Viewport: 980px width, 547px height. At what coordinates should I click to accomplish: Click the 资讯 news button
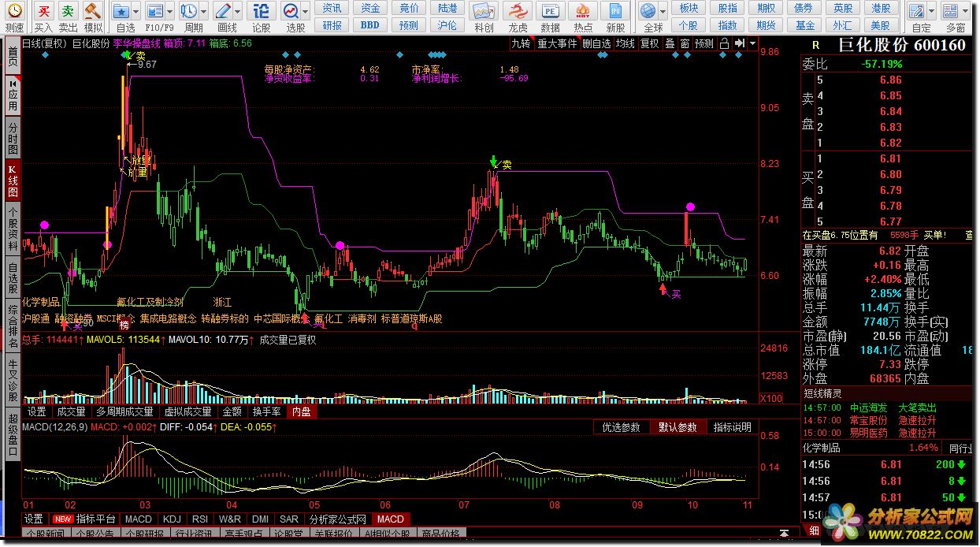tap(332, 8)
